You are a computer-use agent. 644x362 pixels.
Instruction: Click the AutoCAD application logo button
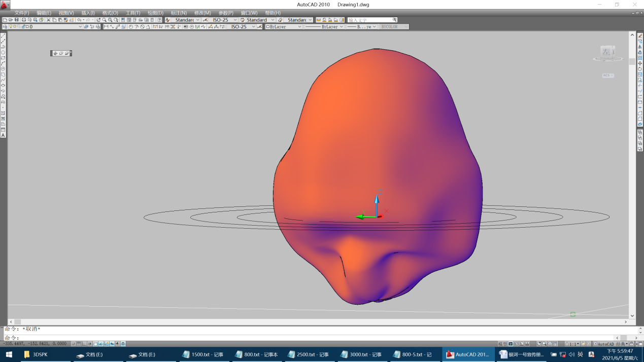(5, 5)
